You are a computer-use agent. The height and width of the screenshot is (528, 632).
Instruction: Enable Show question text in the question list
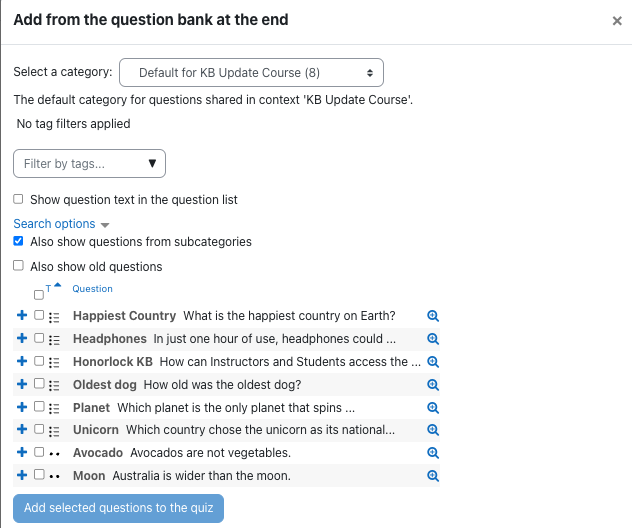(x=18, y=199)
